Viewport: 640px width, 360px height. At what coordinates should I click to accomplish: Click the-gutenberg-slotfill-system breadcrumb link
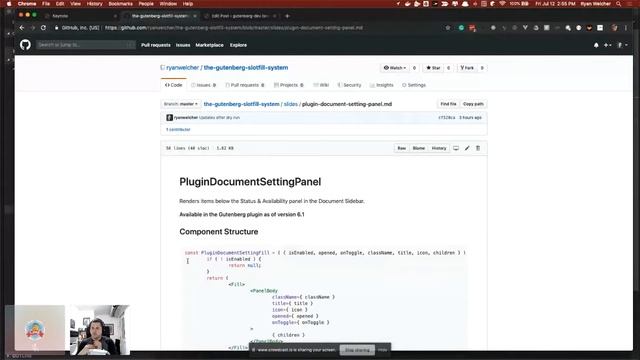[242, 104]
